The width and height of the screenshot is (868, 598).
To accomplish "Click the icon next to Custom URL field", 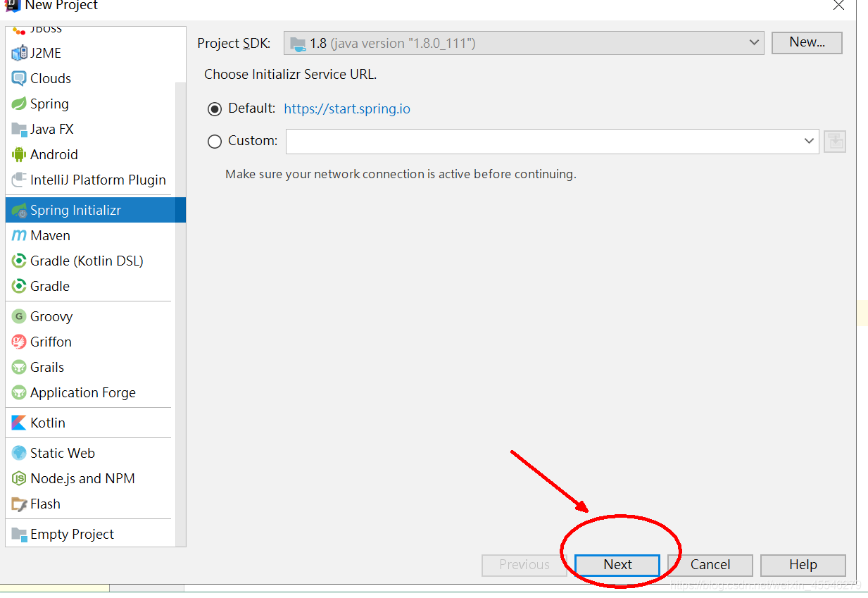I will coord(835,142).
